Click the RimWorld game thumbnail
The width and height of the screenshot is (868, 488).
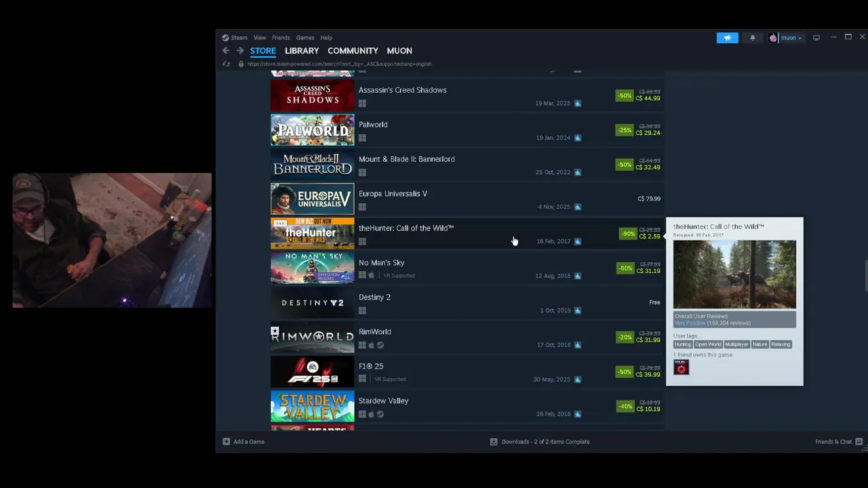(x=313, y=338)
